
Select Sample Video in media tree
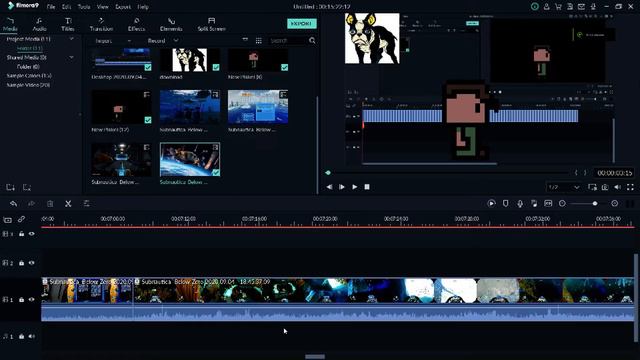point(28,85)
